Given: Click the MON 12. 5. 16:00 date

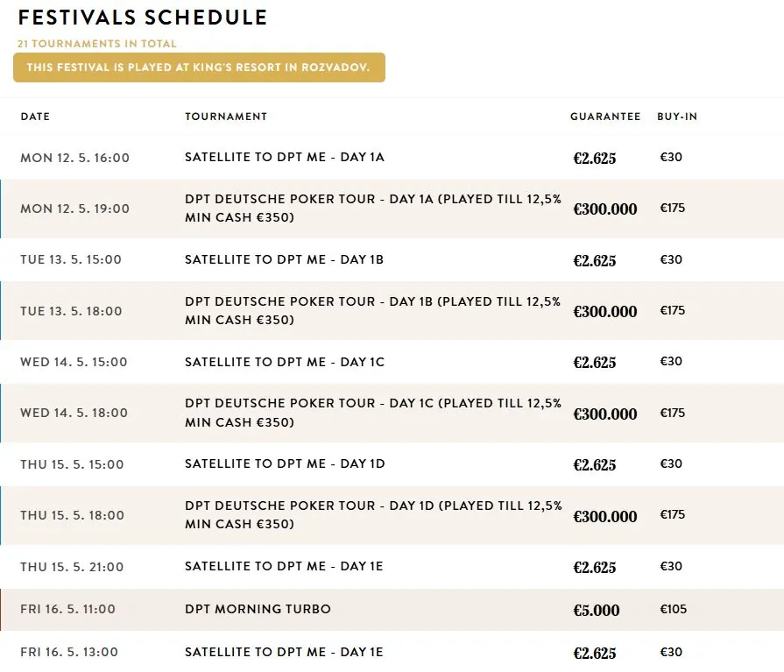Looking at the screenshot, I should pyautogui.click(x=74, y=158).
